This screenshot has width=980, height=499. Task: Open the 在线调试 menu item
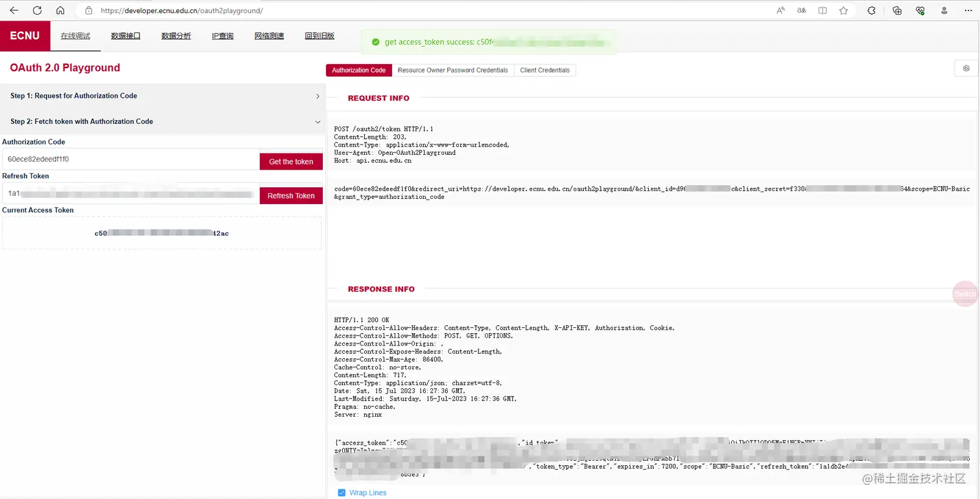coord(75,36)
